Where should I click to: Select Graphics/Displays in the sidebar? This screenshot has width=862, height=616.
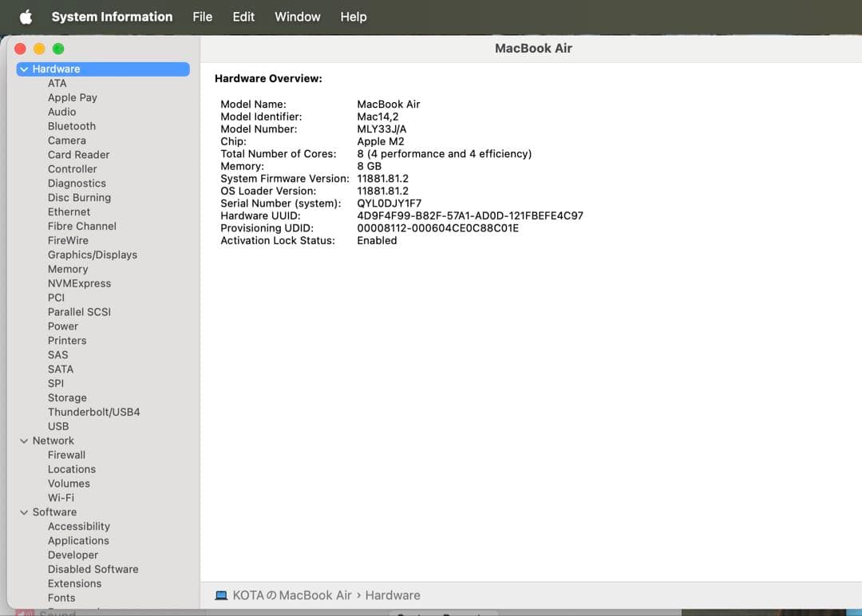[x=93, y=255]
